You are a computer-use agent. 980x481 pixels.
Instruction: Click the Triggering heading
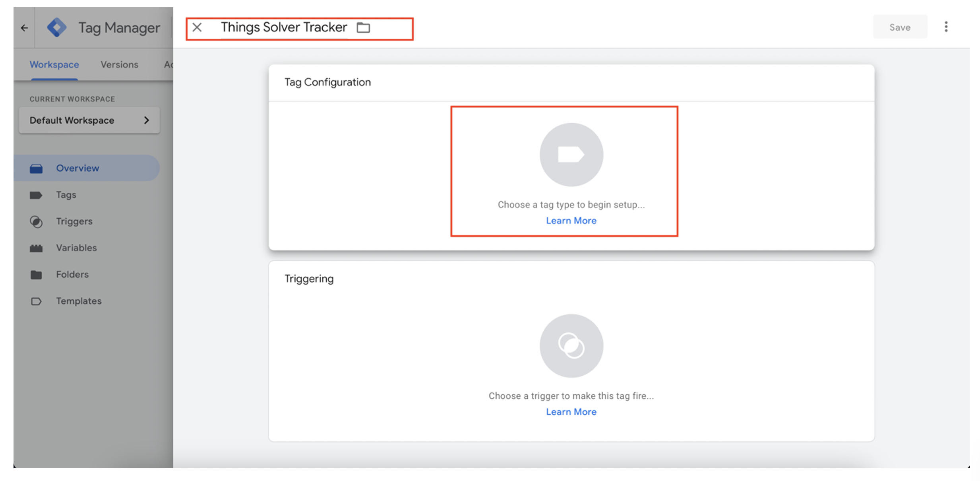(309, 279)
